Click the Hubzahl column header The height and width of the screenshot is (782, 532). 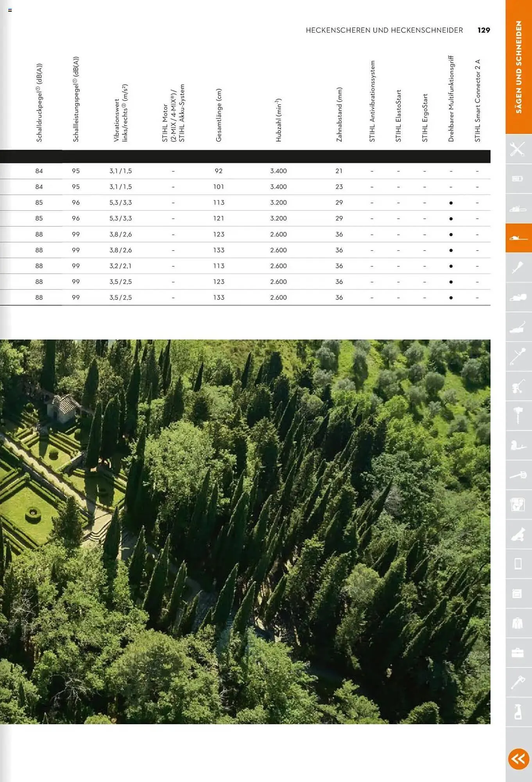278,120
